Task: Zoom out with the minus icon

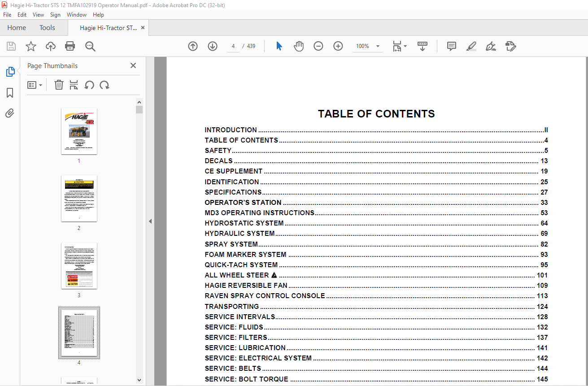Action: tap(318, 46)
